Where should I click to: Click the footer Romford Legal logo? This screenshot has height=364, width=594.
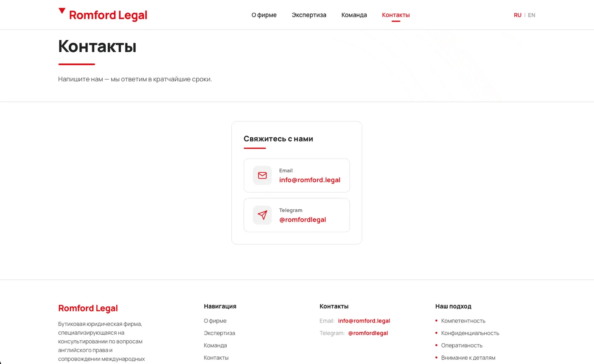(x=88, y=308)
